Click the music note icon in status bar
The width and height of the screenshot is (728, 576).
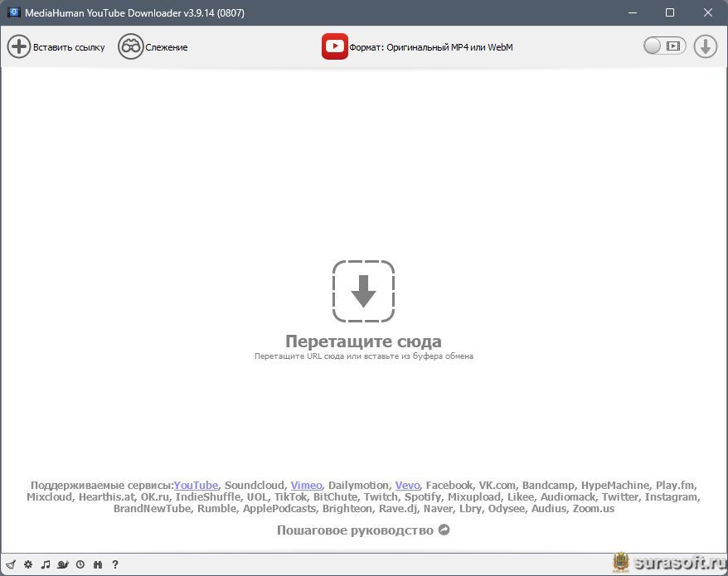click(46, 564)
